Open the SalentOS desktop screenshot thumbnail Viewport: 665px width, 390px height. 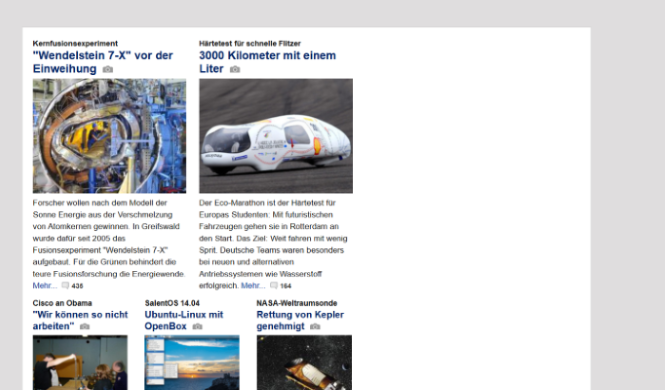[x=192, y=362]
